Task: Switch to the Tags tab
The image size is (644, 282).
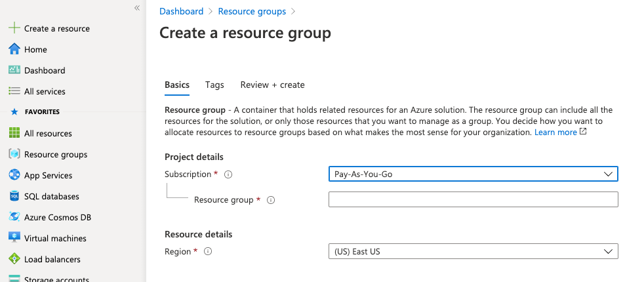Action: [x=214, y=85]
